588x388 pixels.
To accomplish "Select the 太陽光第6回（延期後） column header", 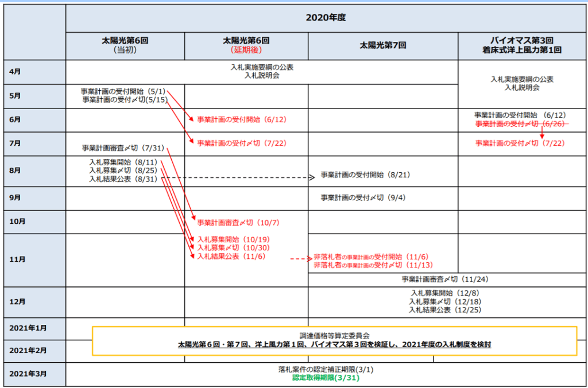I will (246, 46).
